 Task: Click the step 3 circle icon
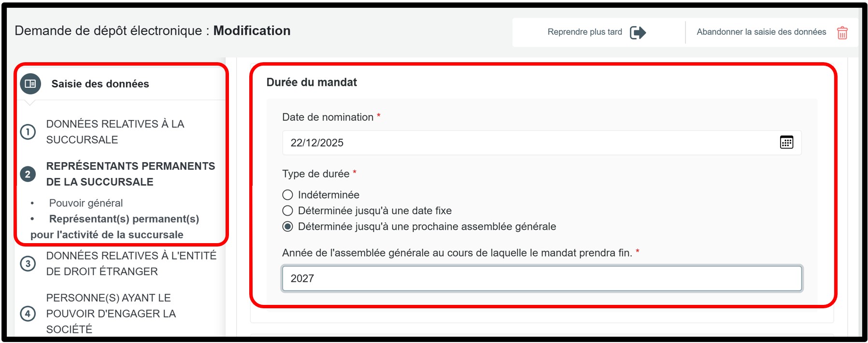tap(28, 263)
